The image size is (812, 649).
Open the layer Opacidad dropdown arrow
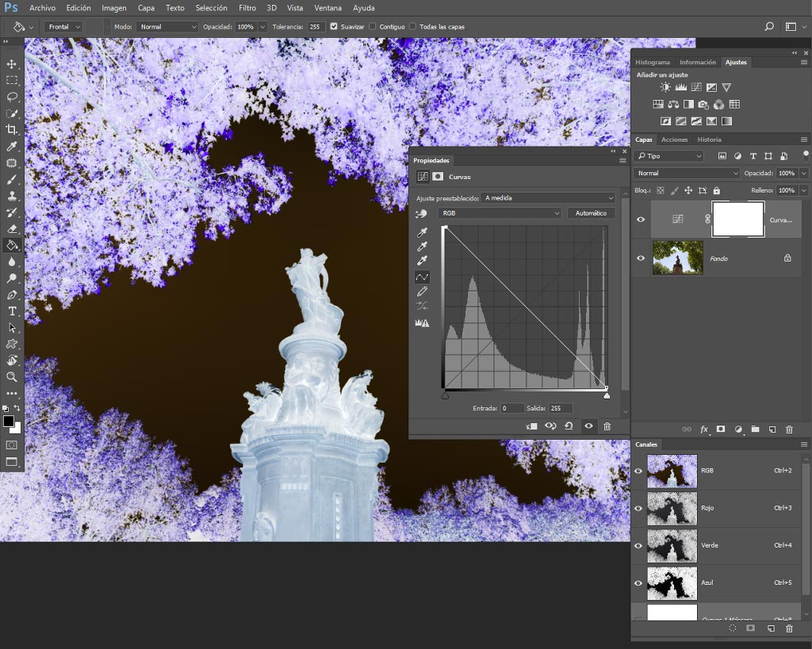tap(804, 174)
